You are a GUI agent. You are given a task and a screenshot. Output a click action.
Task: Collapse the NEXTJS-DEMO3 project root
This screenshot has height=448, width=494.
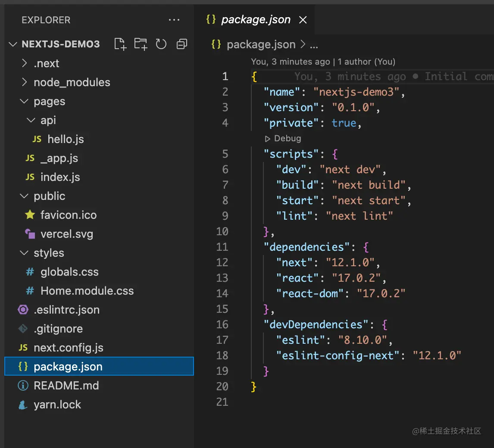pyautogui.click(x=60, y=44)
